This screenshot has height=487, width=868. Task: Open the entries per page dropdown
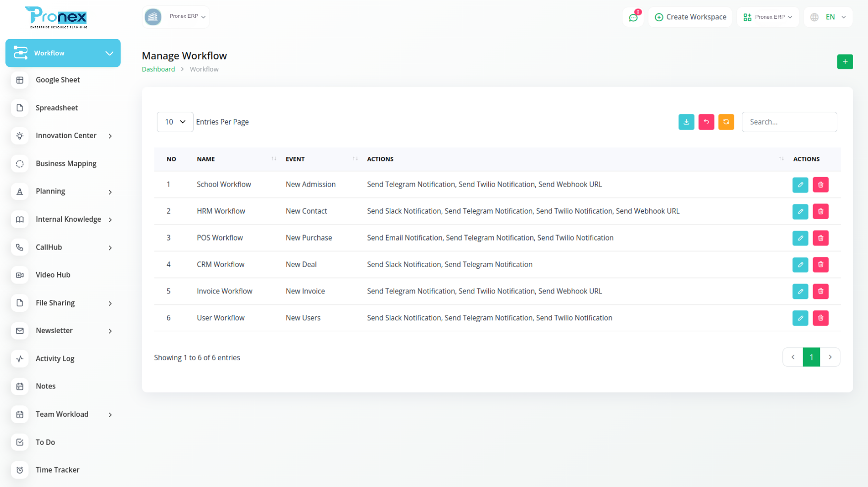175,122
